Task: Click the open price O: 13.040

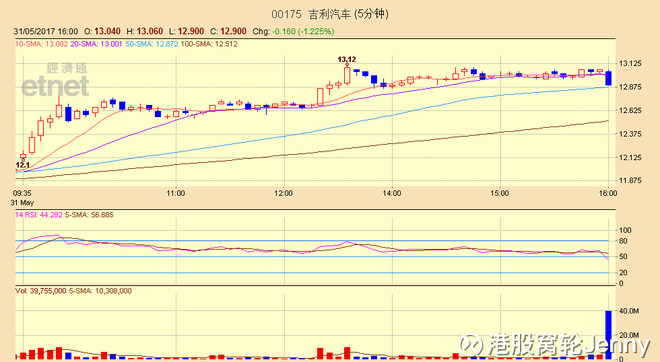Action: (102, 32)
